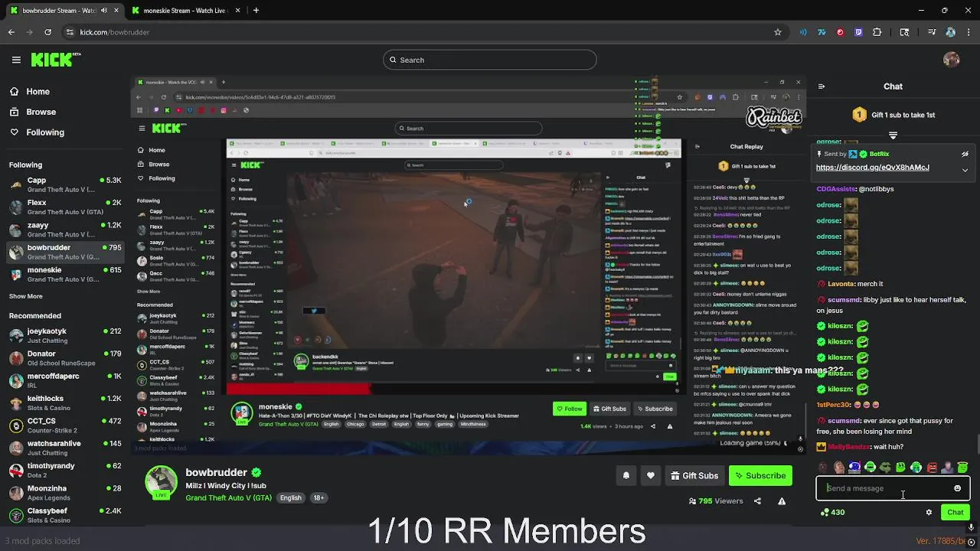Reload the page

[x=47, y=32]
